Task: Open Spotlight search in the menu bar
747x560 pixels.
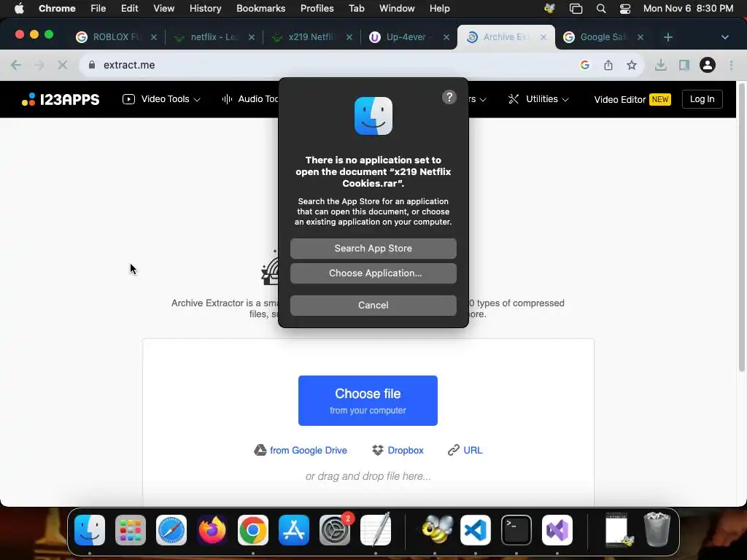Action: point(601,9)
